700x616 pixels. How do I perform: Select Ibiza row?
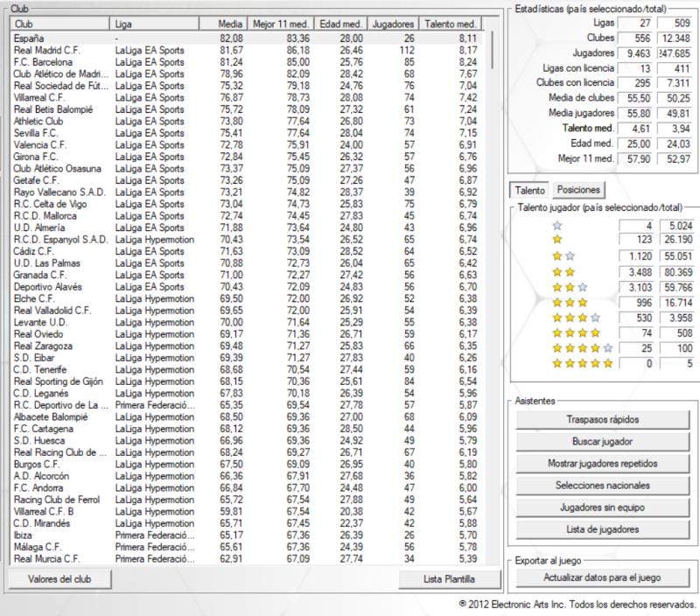tap(248, 535)
